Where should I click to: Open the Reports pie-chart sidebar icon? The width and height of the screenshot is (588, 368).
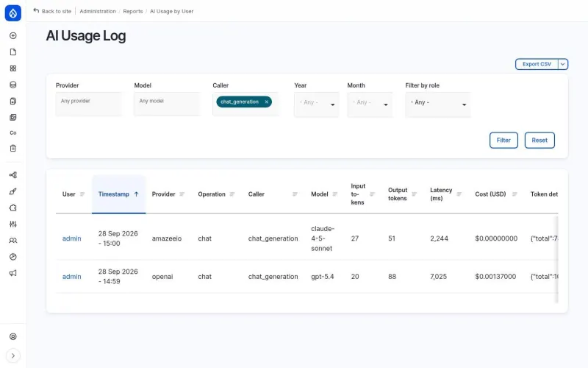(12, 257)
